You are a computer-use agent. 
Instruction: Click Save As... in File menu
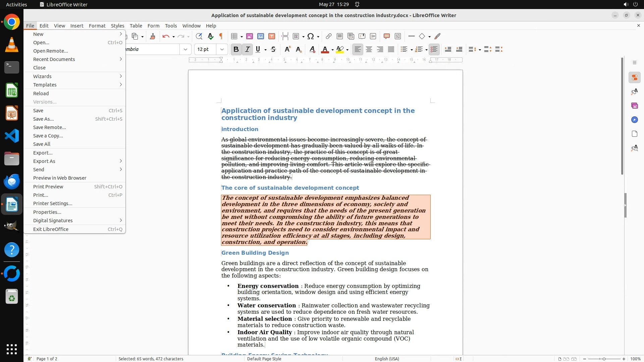pyautogui.click(x=44, y=119)
